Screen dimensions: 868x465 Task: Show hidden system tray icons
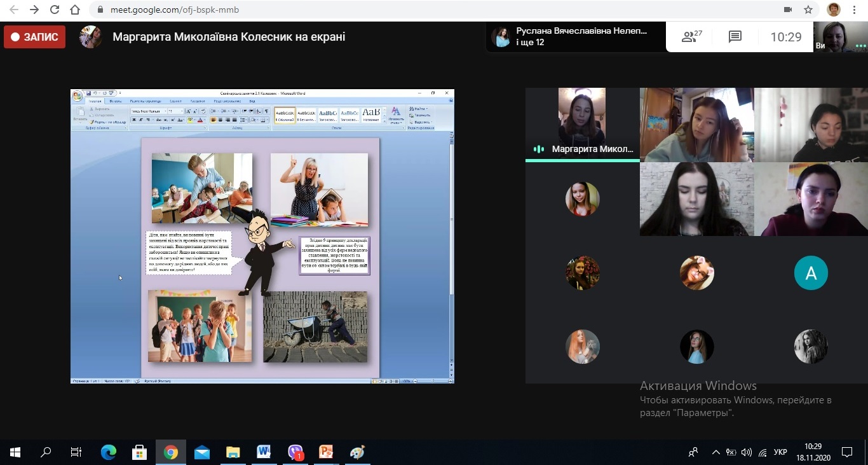point(715,452)
